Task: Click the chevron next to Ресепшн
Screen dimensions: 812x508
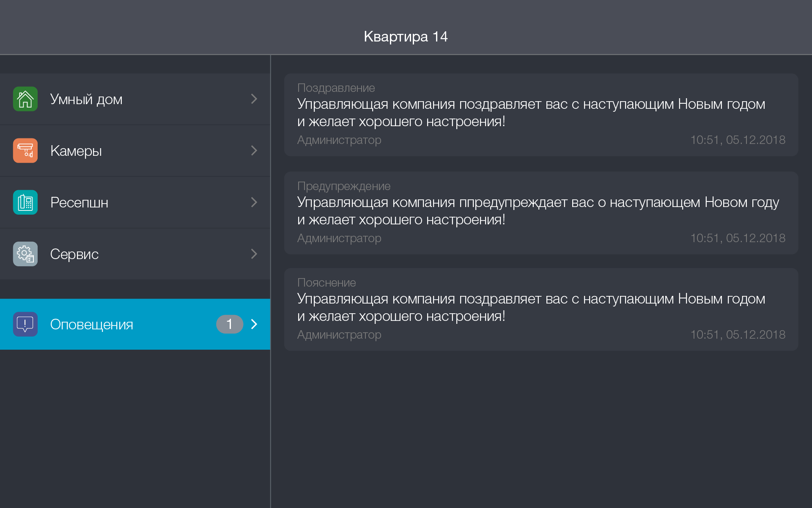Action: pos(254,202)
